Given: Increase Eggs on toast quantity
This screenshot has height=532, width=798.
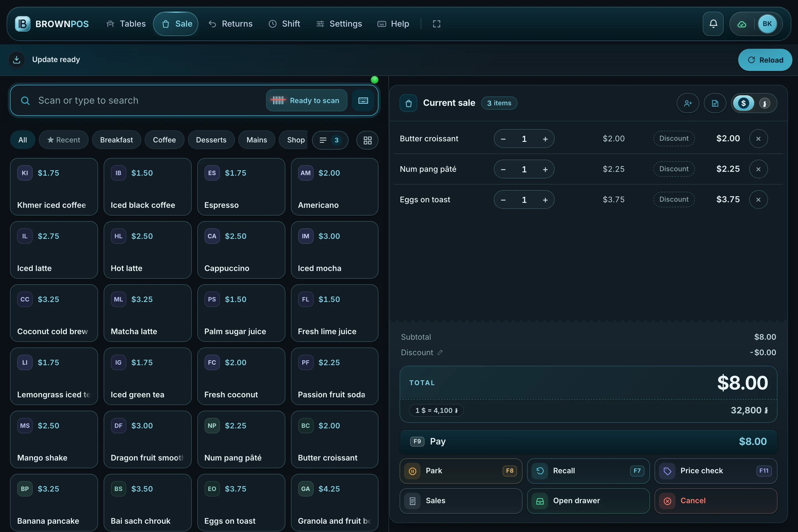Looking at the screenshot, I should [545, 199].
